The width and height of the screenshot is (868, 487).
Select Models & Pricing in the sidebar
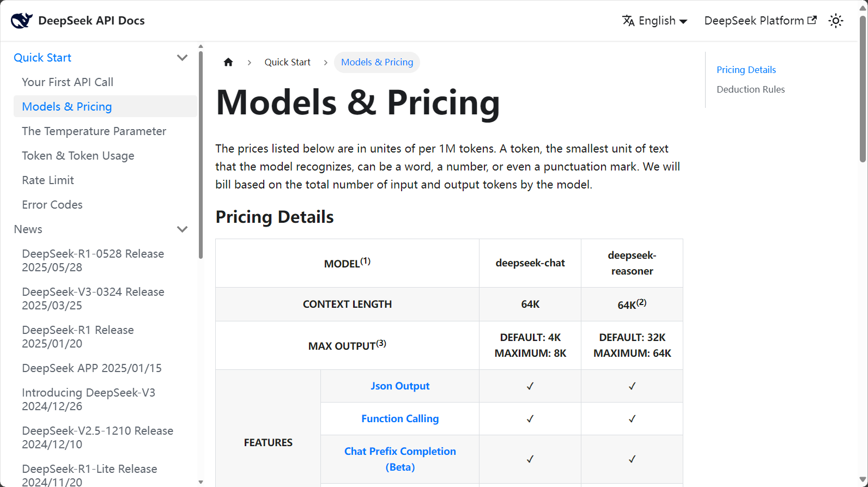click(x=105, y=107)
